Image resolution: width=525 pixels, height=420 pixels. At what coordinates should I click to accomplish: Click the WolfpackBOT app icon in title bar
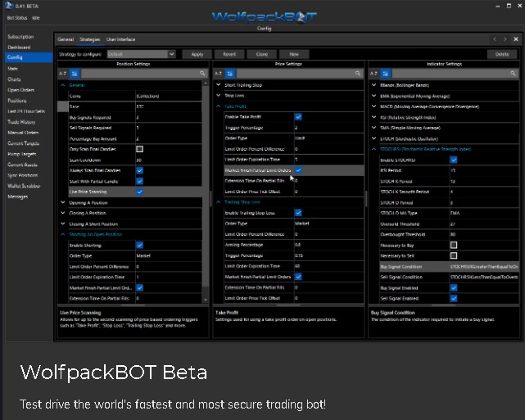[x=8, y=6]
